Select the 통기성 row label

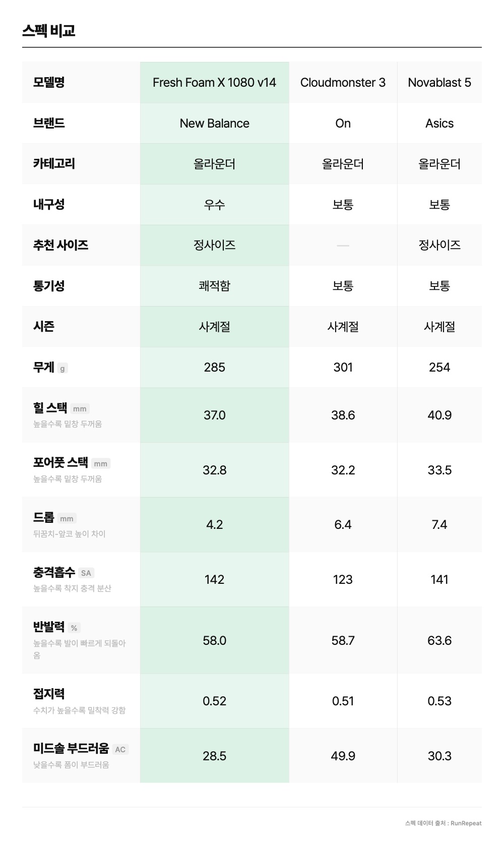pos(49,286)
